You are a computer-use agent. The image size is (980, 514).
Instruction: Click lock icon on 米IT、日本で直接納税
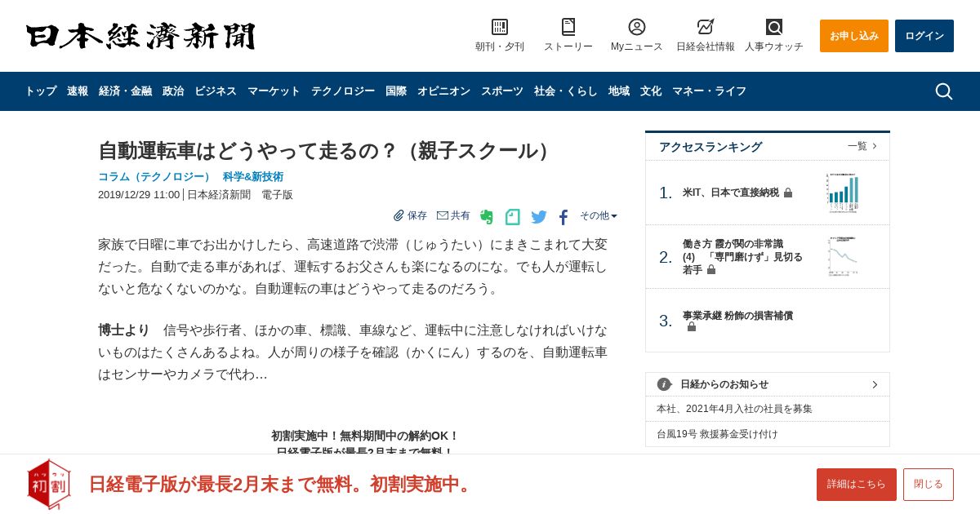point(788,193)
